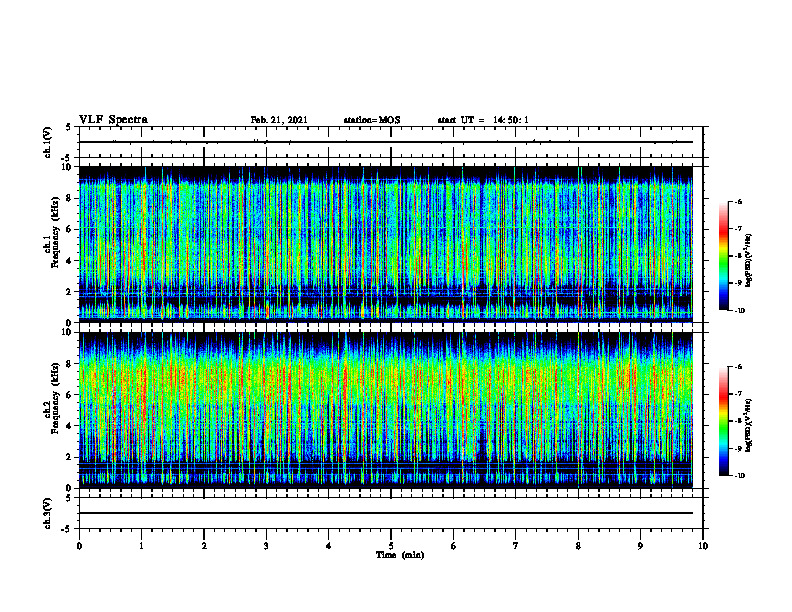Image resolution: width=792 pixels, height=612 pixels.
Task: Click the ch.1 frequency axis "10" tick label
Action: coord(67,167)
